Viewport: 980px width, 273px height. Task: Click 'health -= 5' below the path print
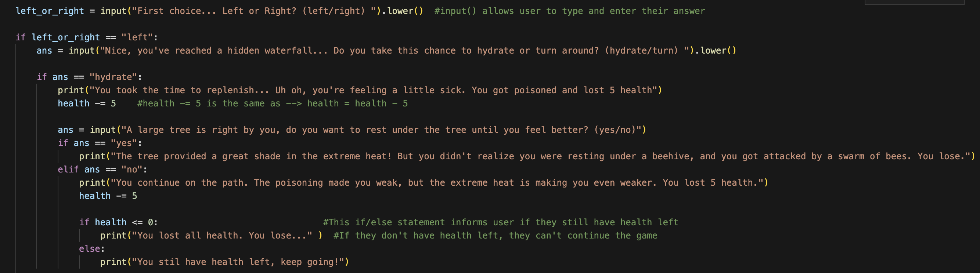[x=108, y=196]
